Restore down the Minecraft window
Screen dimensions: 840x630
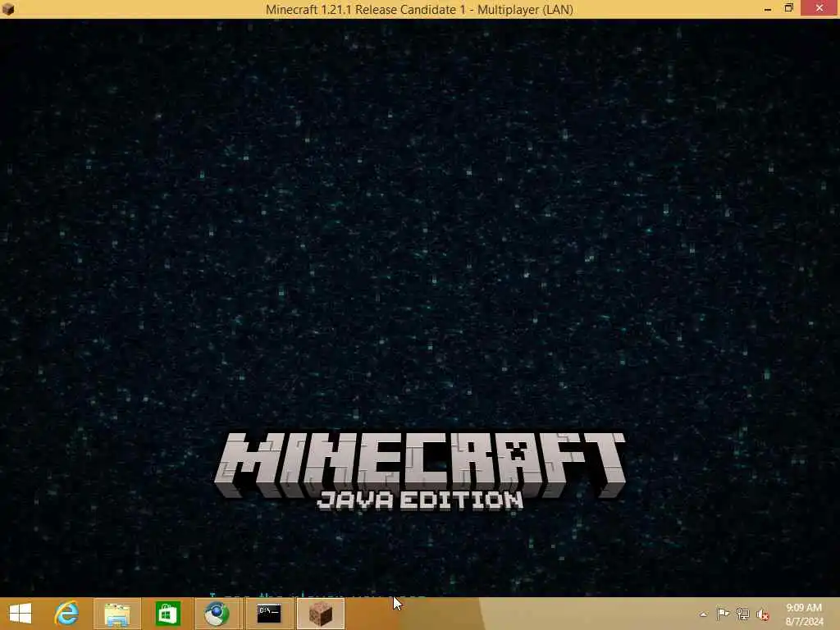click(788, 8)
